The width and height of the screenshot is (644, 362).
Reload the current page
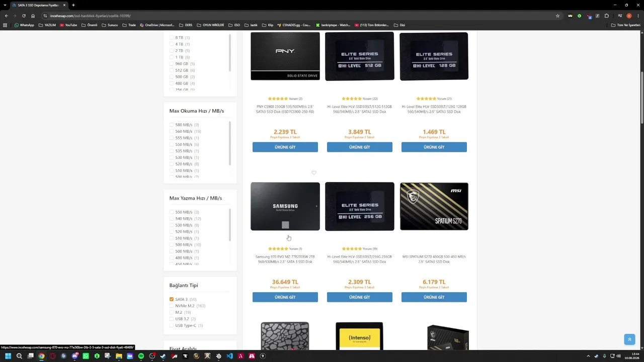(24, 16)
